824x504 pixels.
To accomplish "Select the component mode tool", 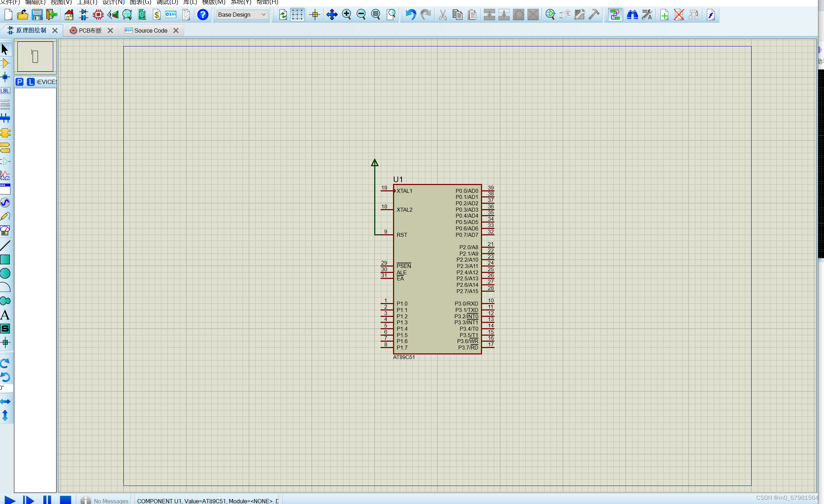I will point(5,63).
